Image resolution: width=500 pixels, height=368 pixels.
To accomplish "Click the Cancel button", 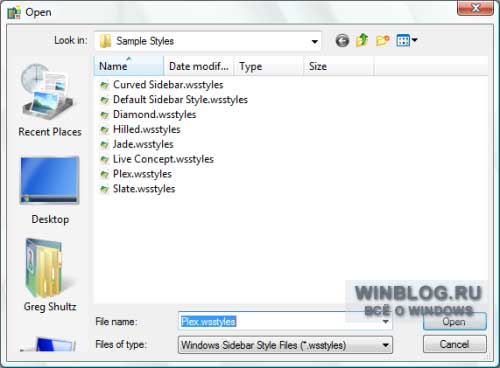I will coord(455,344).
